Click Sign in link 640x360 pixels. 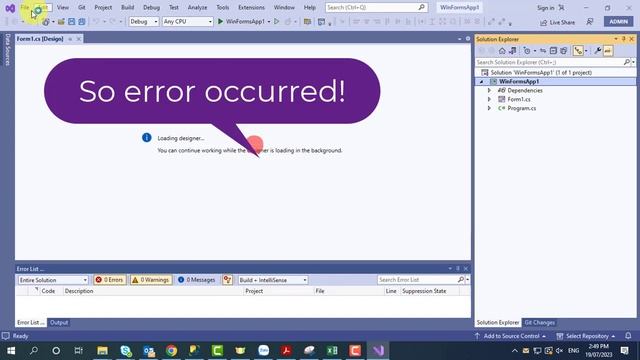tap(546, 8)
